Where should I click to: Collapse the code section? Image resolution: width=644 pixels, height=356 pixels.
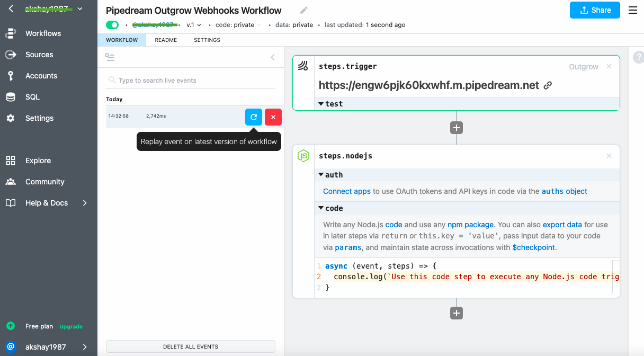click(321, 208)
